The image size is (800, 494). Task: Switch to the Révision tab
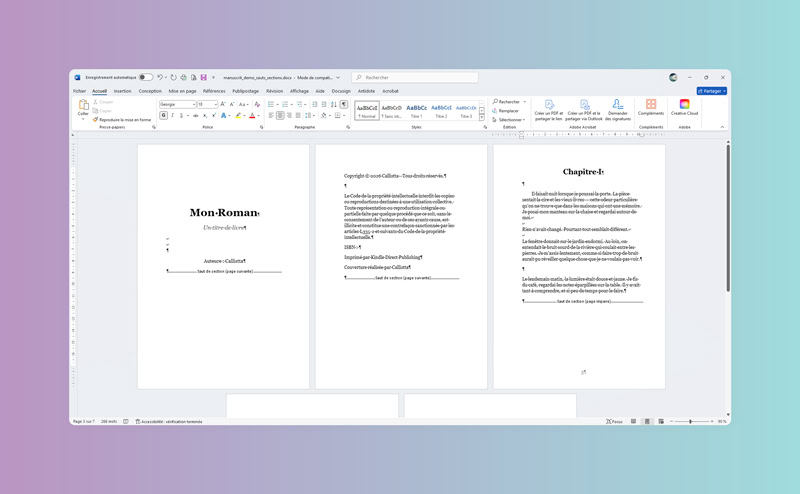click(x=274, y=91)
